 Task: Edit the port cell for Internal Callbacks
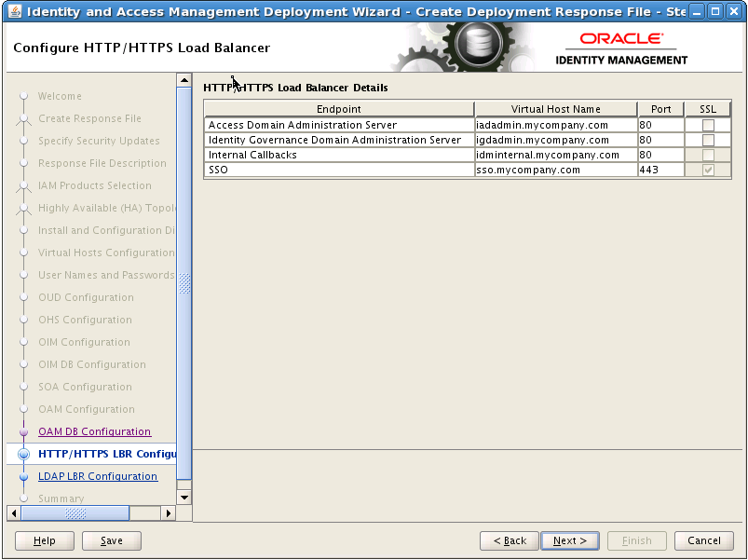[661, 155]
